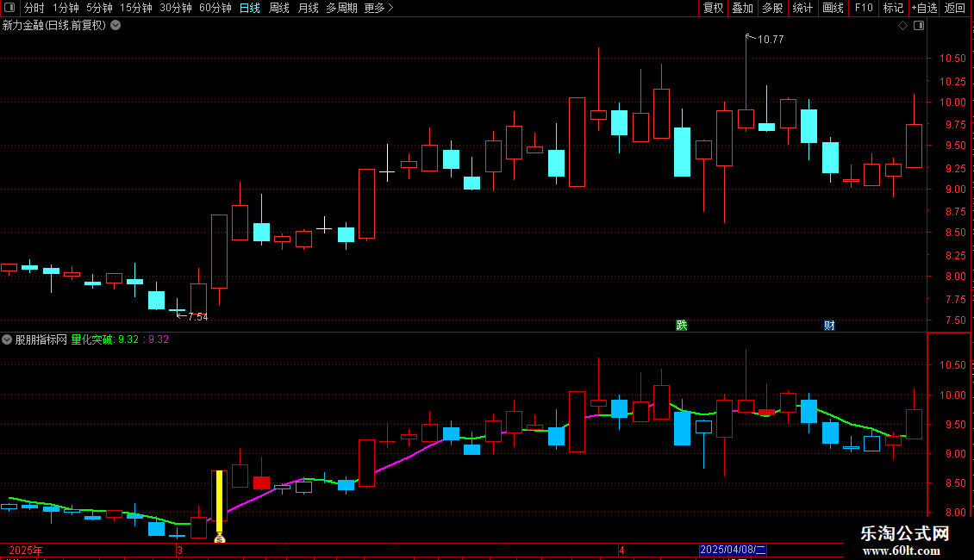
Task: Click the 复权 adjustment button
Action: click(713, 8)
